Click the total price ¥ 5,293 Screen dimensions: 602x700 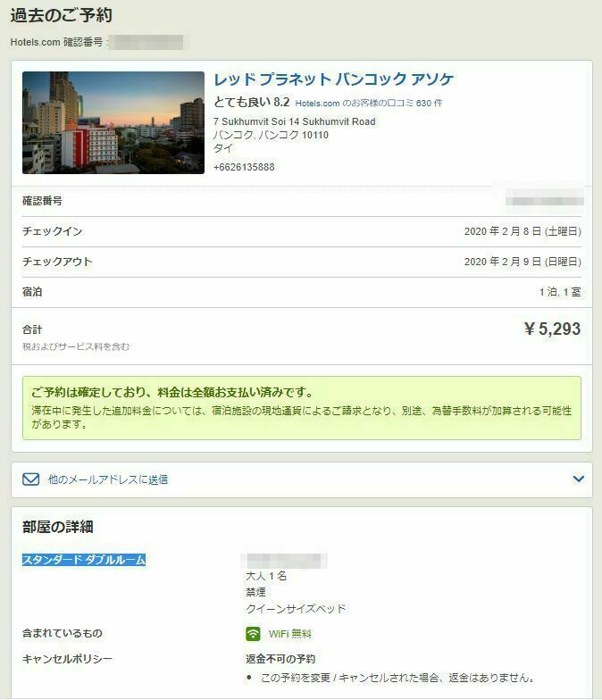[552, 329]
